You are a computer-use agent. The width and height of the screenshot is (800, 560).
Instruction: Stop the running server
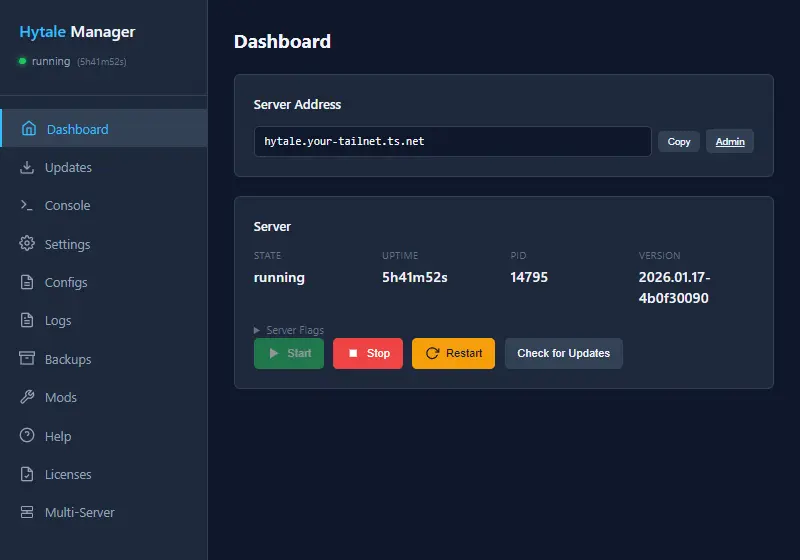pyautogui.click(x=368, y=353)
